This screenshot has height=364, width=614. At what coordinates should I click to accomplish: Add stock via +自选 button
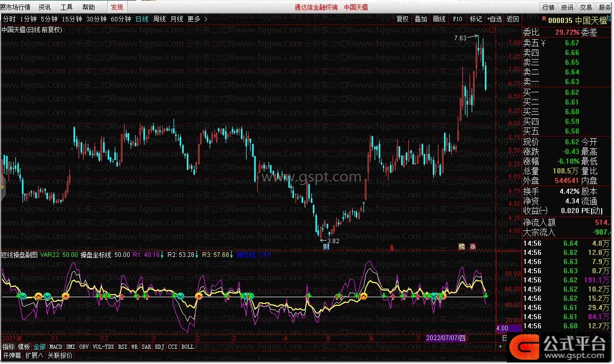494,19
